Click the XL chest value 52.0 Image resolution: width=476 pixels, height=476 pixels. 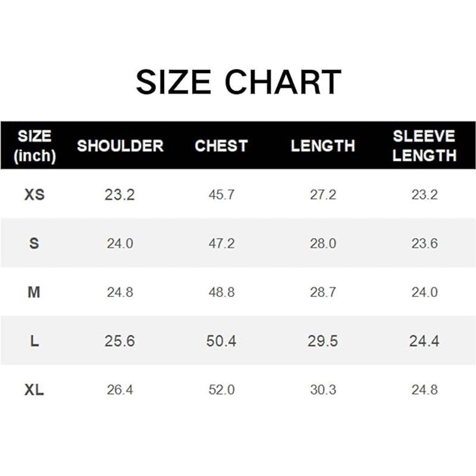tap(221, 390)
